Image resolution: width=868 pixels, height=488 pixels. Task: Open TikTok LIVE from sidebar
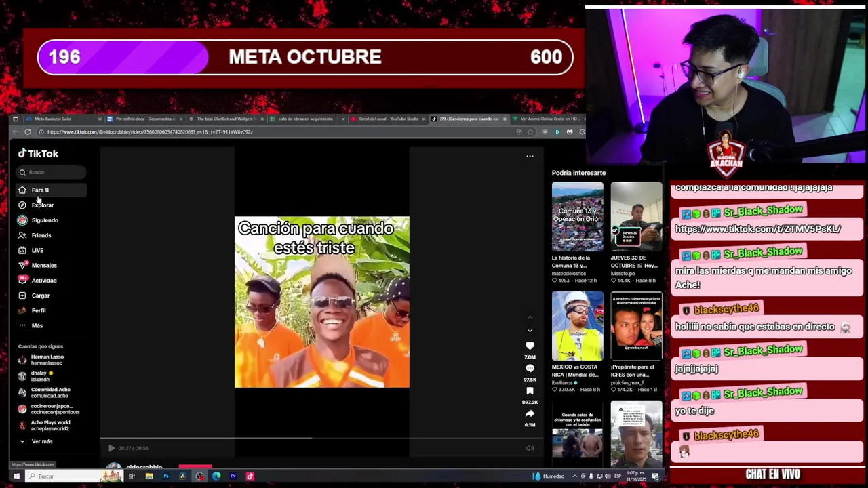click(51, 250)
